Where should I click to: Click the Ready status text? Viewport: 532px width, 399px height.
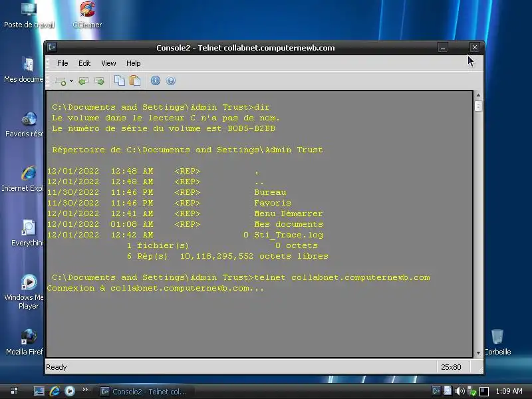[57, 367]
